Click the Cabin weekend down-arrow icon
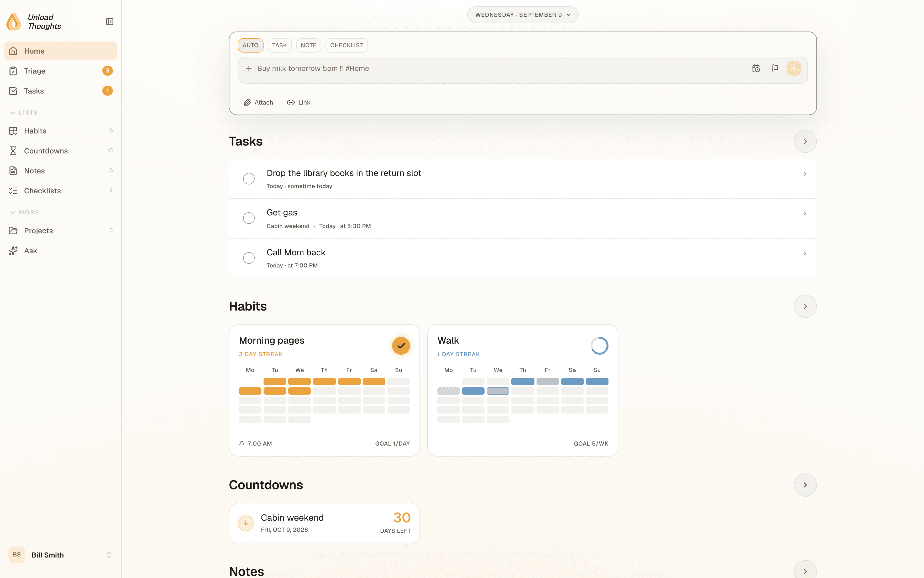 tap(246, 523)
